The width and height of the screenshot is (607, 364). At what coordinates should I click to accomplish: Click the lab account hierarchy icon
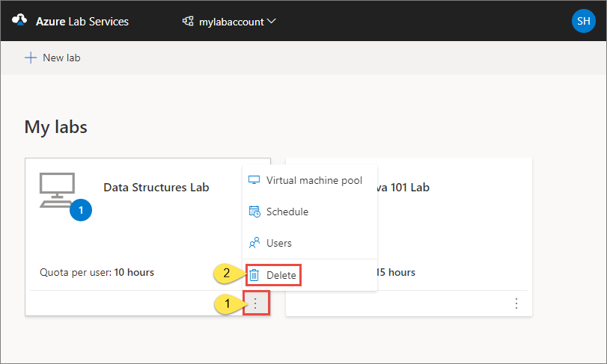(188, 21)
